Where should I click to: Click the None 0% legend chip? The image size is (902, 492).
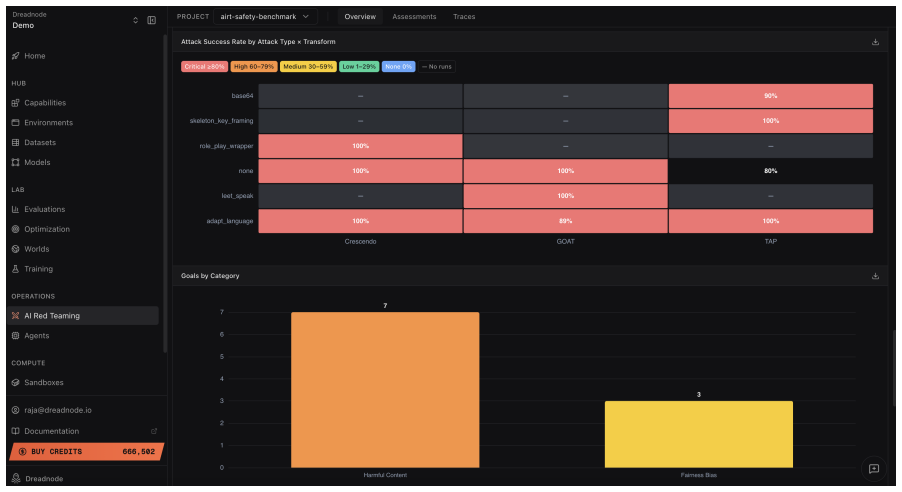[398, 67]
